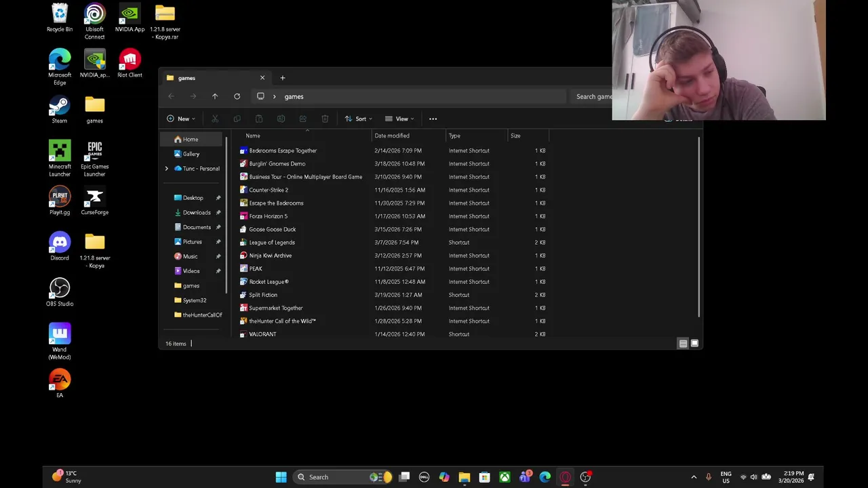The width and height of the screenshot is (868, 488).
Task: Refresh the games folder view
Action: (x=237, y=96)
